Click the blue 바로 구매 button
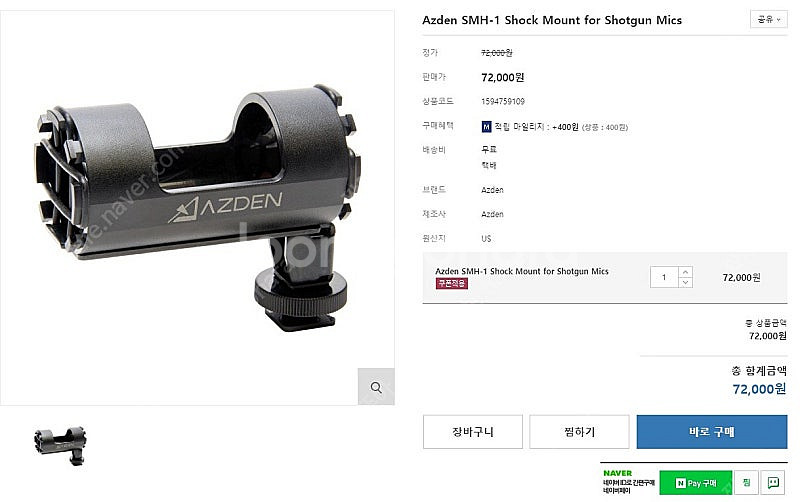The image size is (800, 502). coord(712,432)
